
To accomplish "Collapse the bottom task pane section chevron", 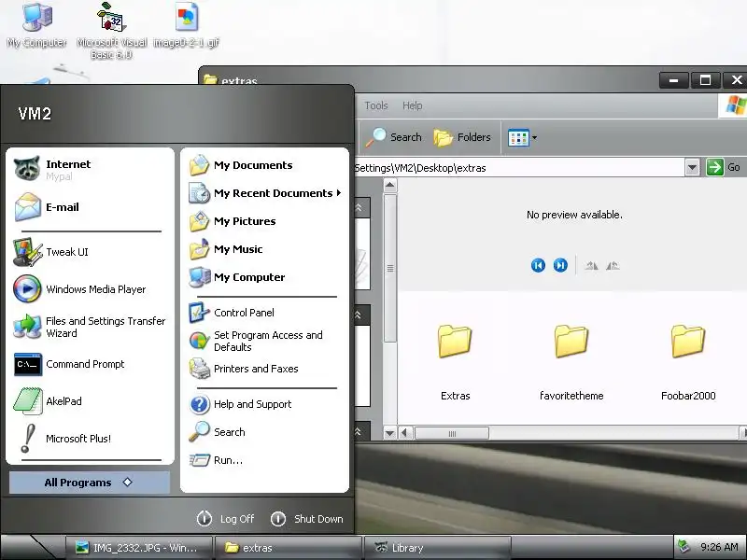I will click(359, 431).
